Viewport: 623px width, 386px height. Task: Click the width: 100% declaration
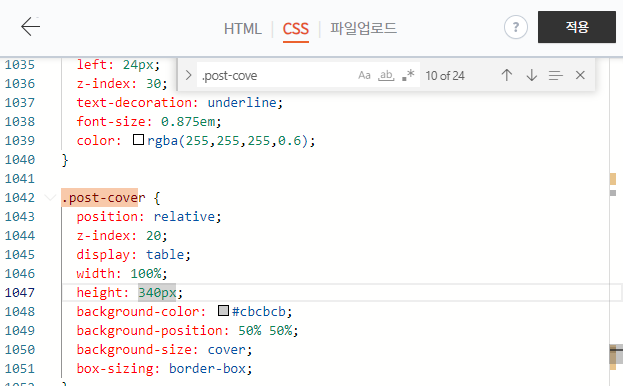[122, 274]
